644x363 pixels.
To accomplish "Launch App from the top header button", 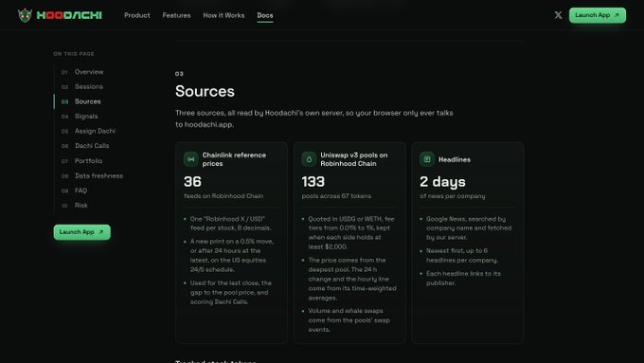I will click(x=598, y=15).
